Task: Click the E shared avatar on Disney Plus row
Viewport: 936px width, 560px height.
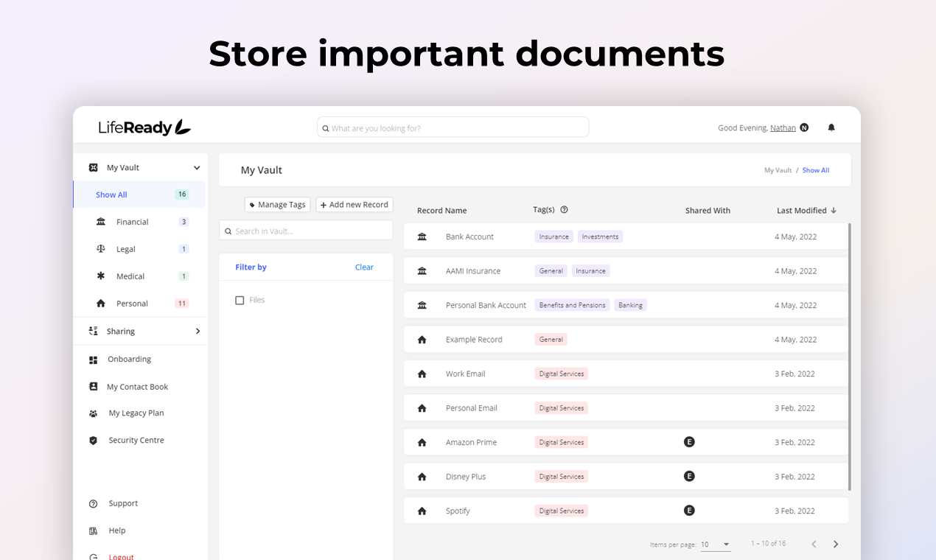Action: tap(690, 476)
